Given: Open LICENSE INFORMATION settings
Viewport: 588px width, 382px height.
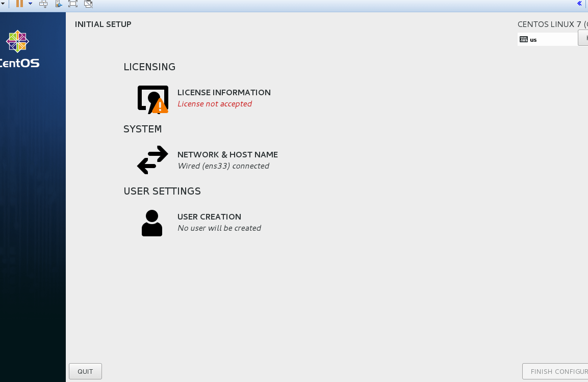Looking at the screenshot, I should [x=224, y=93].
